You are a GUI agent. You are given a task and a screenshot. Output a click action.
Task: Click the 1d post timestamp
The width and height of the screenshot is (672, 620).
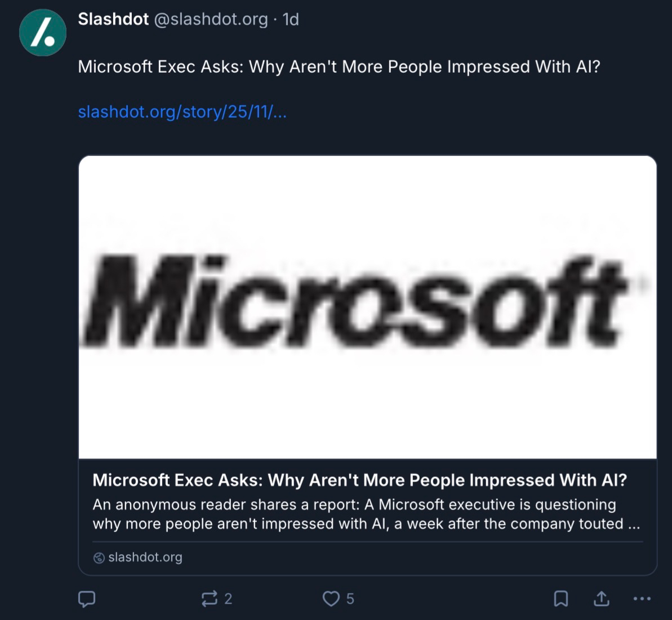(291, 19)
